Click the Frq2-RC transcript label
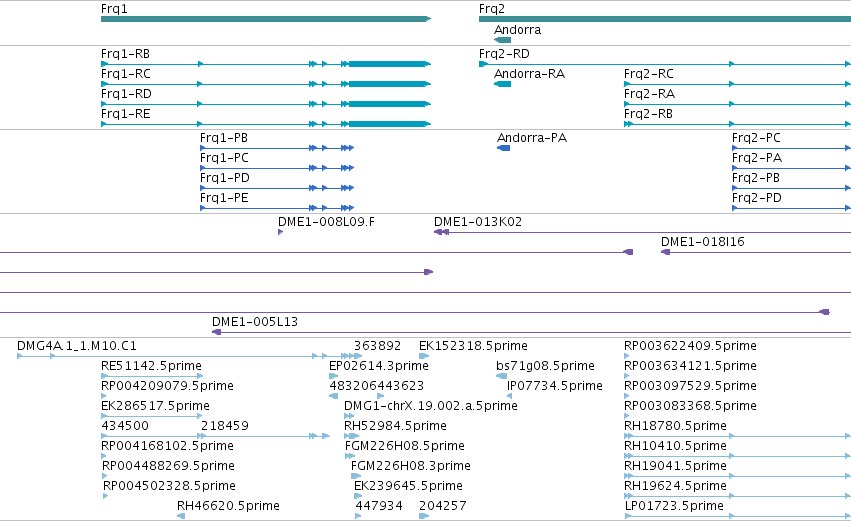The width and height of the screenshot is (851, 521). pos(649,74)
